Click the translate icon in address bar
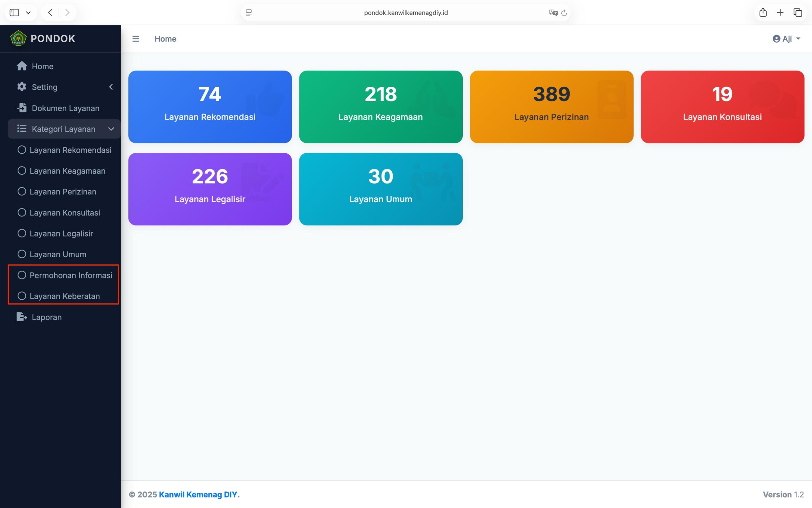The width and height of the screenshot is (812, 508). [x=553, y=13]
